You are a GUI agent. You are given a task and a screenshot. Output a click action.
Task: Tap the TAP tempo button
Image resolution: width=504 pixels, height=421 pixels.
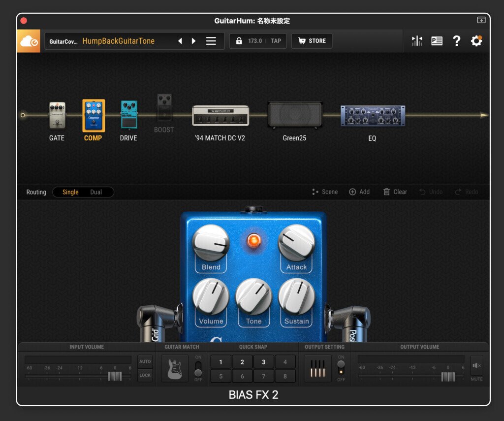tap(276, 41)
